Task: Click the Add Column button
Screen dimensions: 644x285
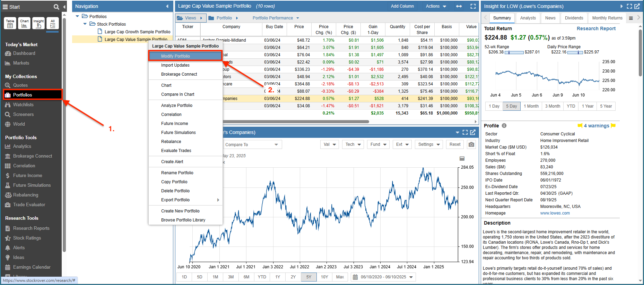Action: point(402,6)
